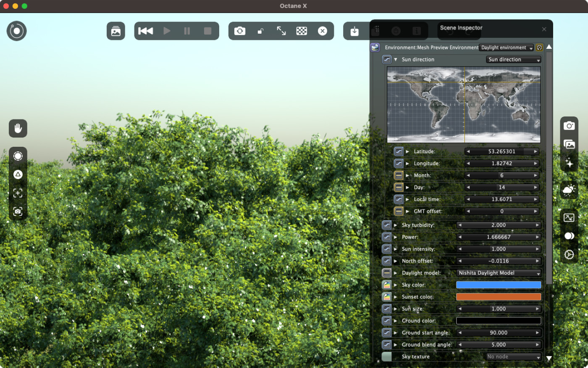The height and width of the screenshot is (368, 588).
Task: Pause the render
Action: 187,31
